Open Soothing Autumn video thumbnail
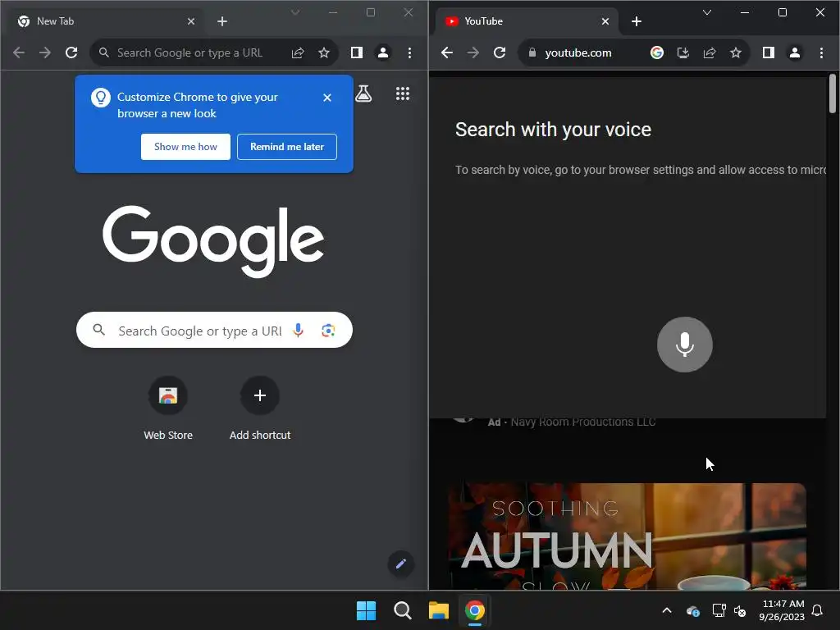The image size is (840, 630). (627, 536)
